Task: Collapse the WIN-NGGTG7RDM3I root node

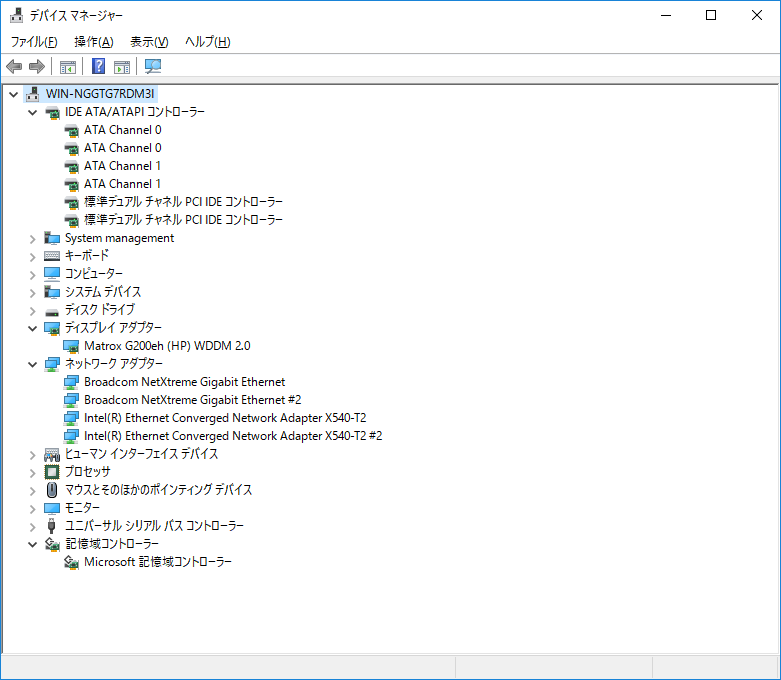Action: pos(13,94)
